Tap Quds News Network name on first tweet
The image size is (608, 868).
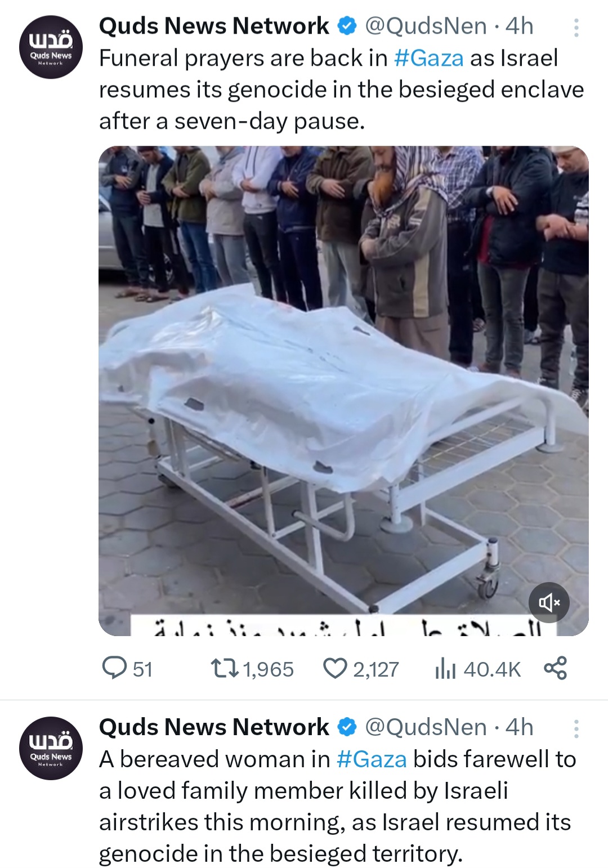(x=214, y=26)
